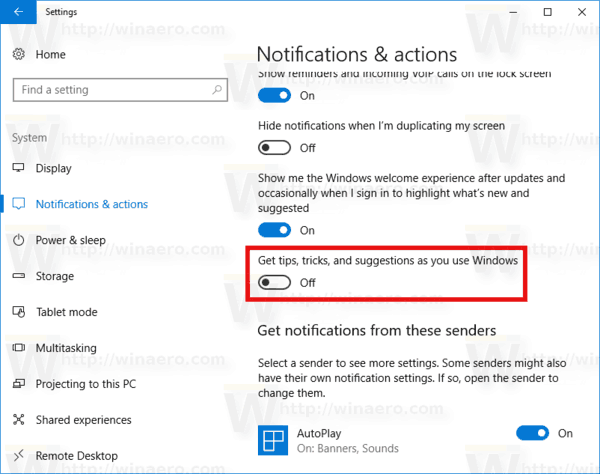Open Shared experiences settings

[83, 420]
